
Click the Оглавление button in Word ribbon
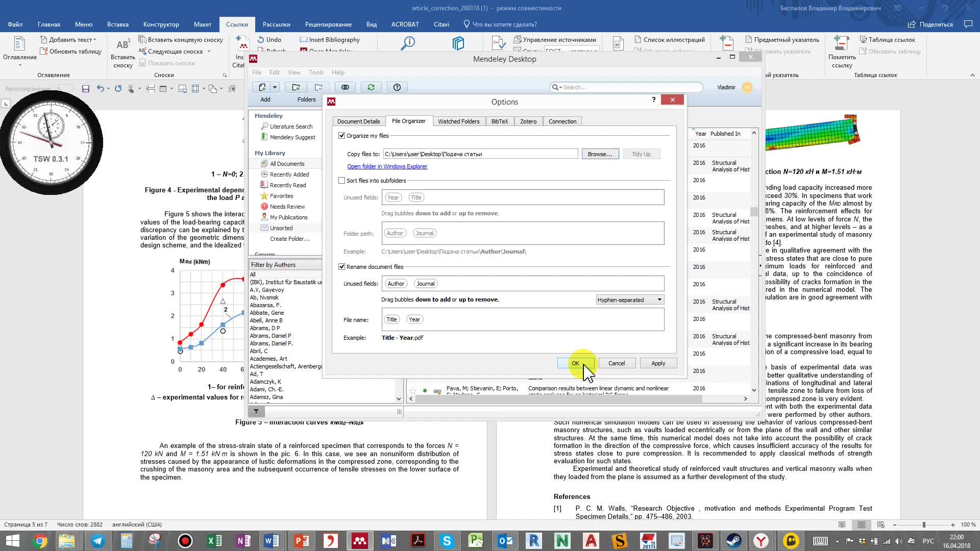pyautogui.click(x=20, y=51)
